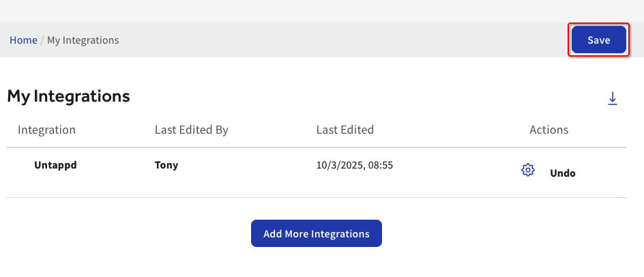Select the Untappd integration name
This screenshot has width=644, height=277.
(55, 164)
